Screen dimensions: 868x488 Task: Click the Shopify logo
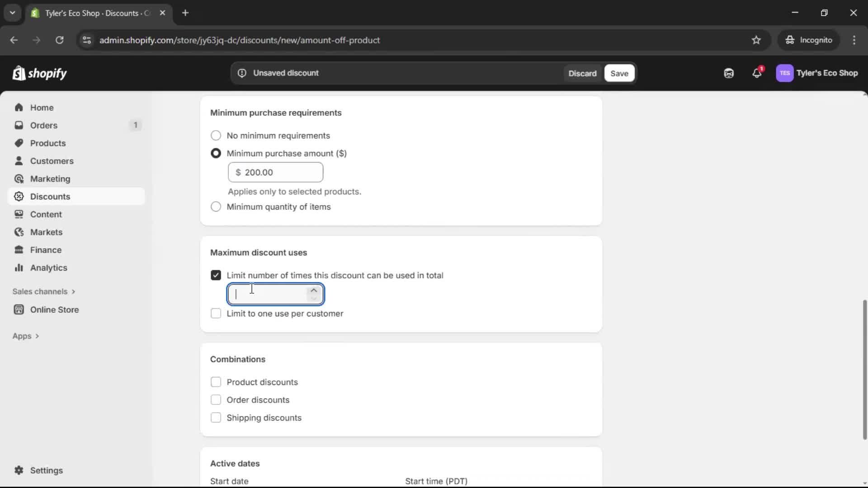[40, 73]
